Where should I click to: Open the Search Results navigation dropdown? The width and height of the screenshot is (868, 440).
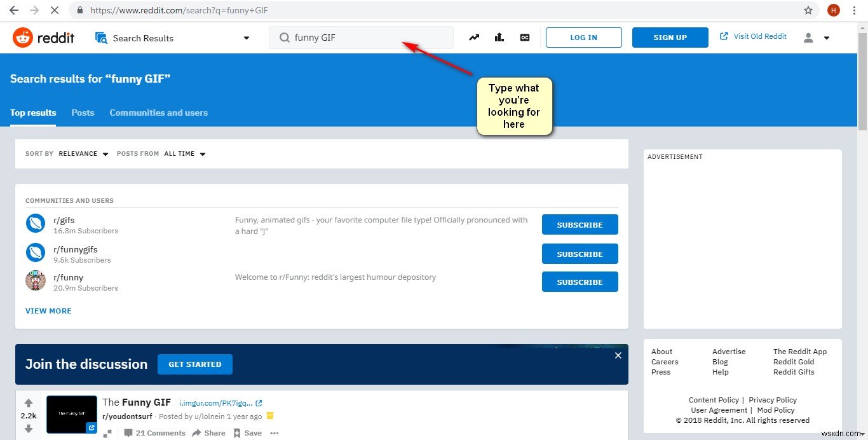pyautogui.click(x=172, y=38)
